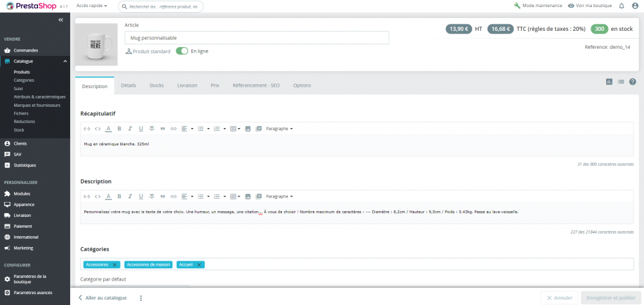Viewport: 644px width, 305px height.
Task: Open Marques et fournisseurs submenu item
Action: click(x=37, y=105)
